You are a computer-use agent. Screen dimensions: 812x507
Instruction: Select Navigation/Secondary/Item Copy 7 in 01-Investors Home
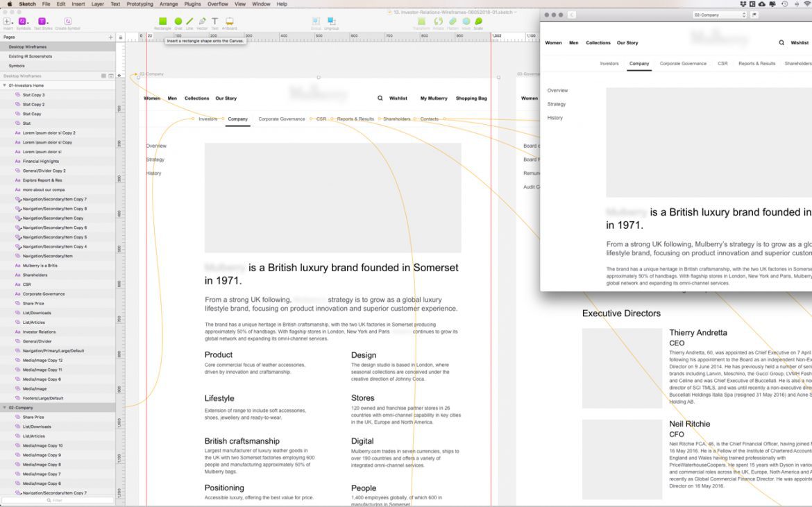click(x=58, y=199)
